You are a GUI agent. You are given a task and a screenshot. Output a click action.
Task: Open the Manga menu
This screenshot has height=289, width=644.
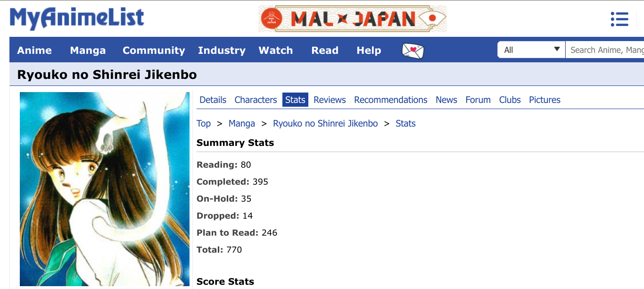click(88, 50)
